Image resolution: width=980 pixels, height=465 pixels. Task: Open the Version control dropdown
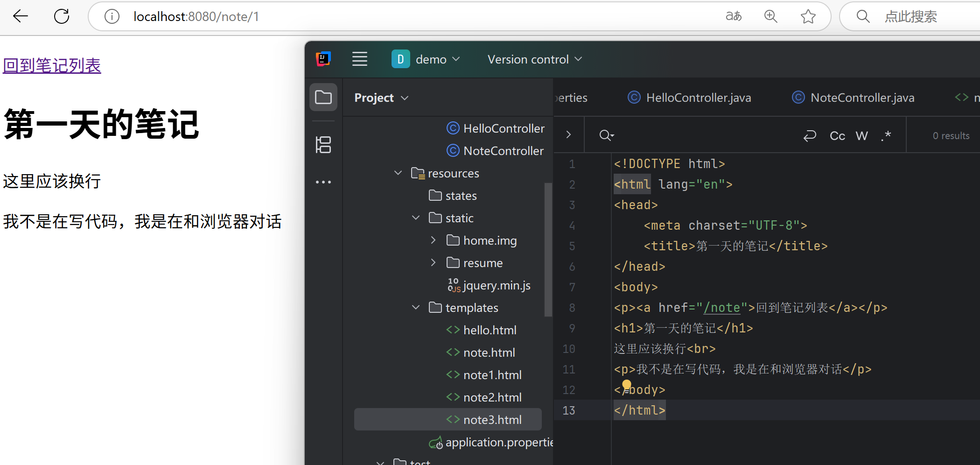(535, 59)
